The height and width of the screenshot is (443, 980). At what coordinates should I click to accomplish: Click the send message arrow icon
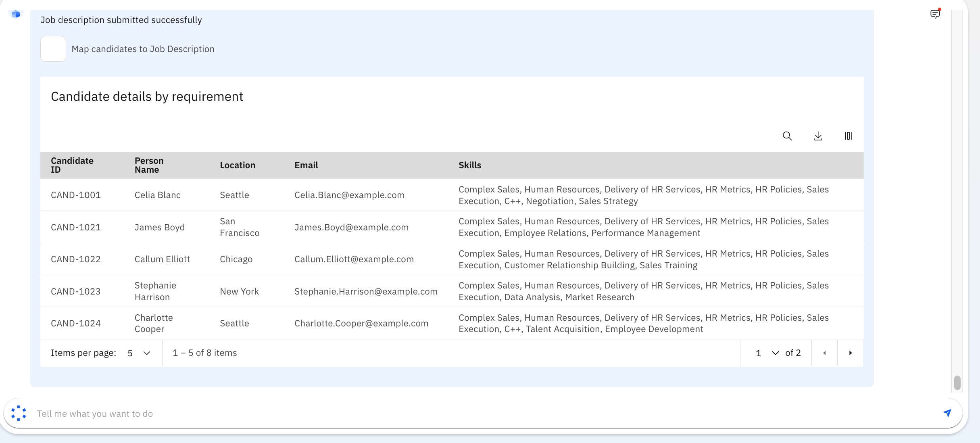(947, 413)
